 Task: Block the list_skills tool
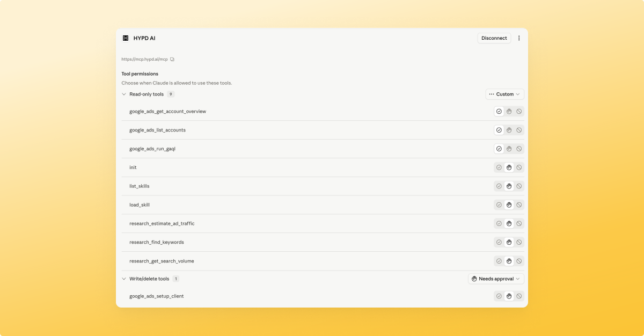coord(519,186)
